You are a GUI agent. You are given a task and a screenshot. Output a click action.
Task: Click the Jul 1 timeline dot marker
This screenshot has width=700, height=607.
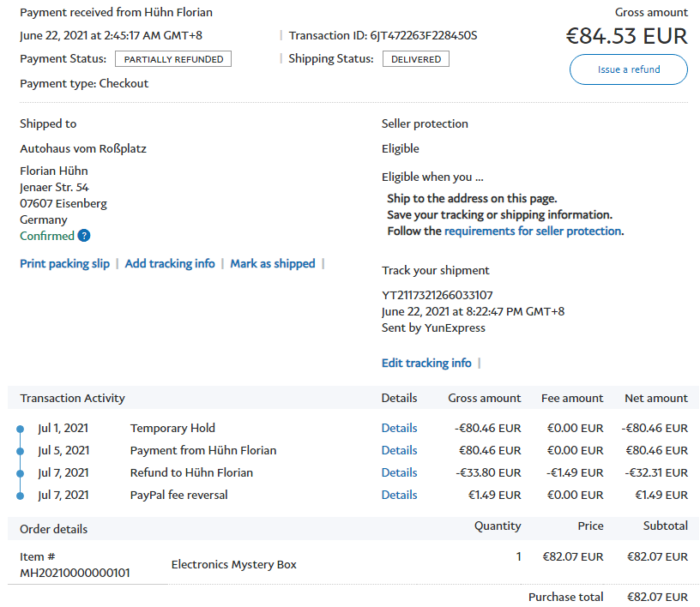tap(20, 429)
